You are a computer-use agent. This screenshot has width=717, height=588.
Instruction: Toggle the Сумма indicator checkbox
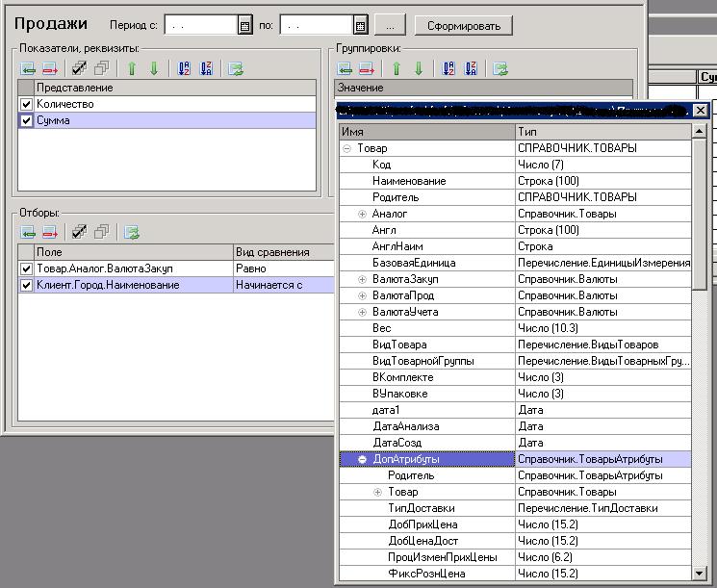tap(27, 121)
